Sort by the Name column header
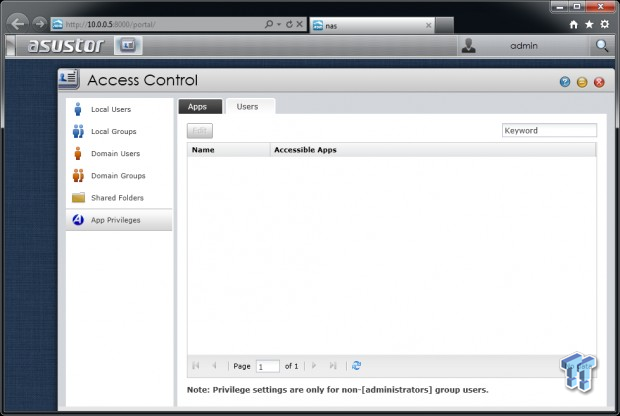 point(229,150)
